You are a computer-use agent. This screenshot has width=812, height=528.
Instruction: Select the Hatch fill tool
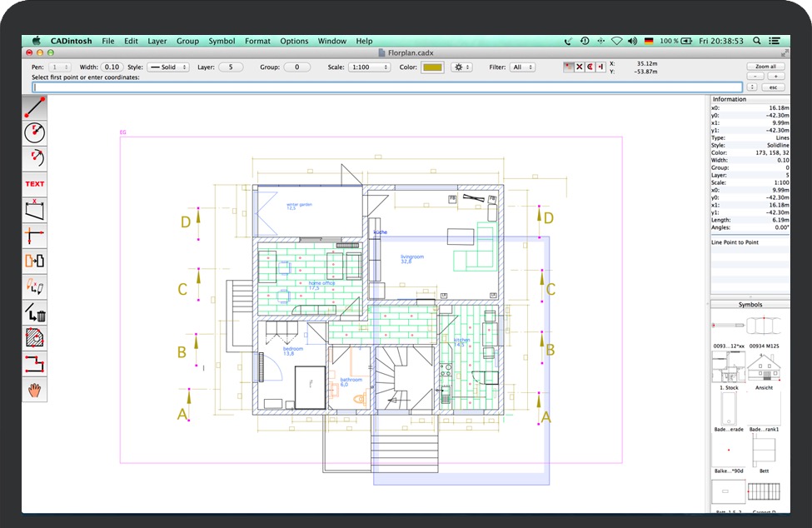pyautogui.click(x=34, y=338)
